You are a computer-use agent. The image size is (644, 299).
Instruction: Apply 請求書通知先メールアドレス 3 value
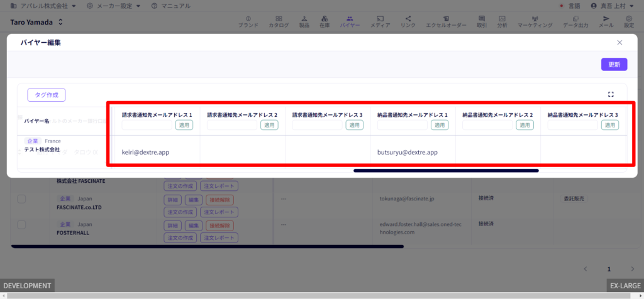[x=355, y=125]
